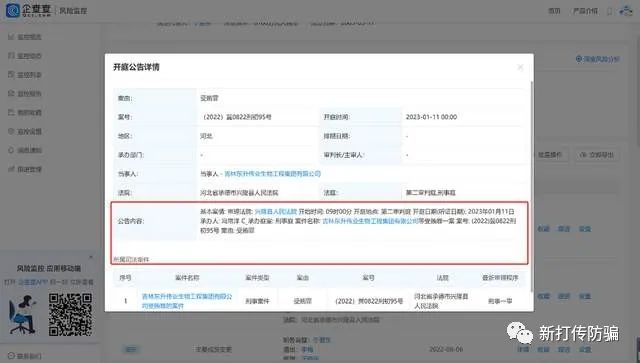
Task: Select the 法院 value 河北省承德市兴隆县人民法院 in the details
Action: pos(239,192)
